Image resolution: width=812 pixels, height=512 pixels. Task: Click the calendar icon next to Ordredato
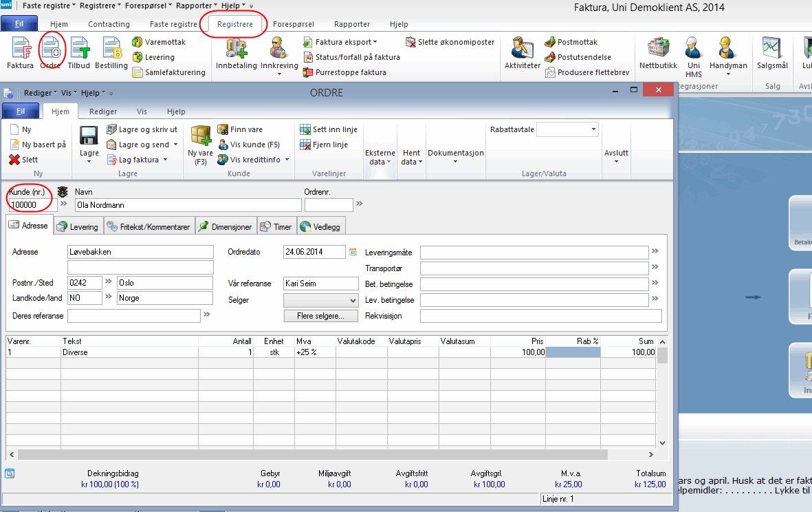coord(353,252)
